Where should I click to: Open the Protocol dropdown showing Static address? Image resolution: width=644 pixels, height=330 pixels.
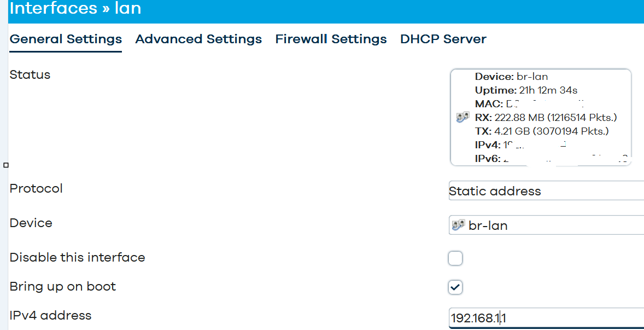(546, 190)
